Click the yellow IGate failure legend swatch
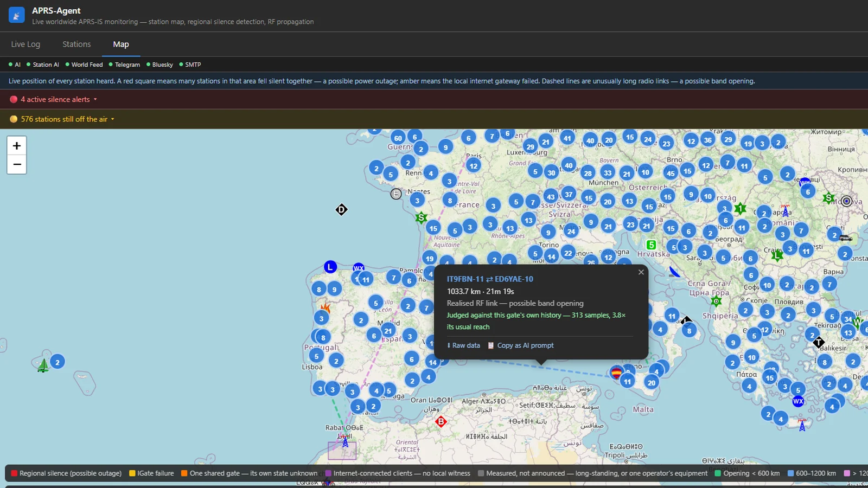 pos(132,473)
